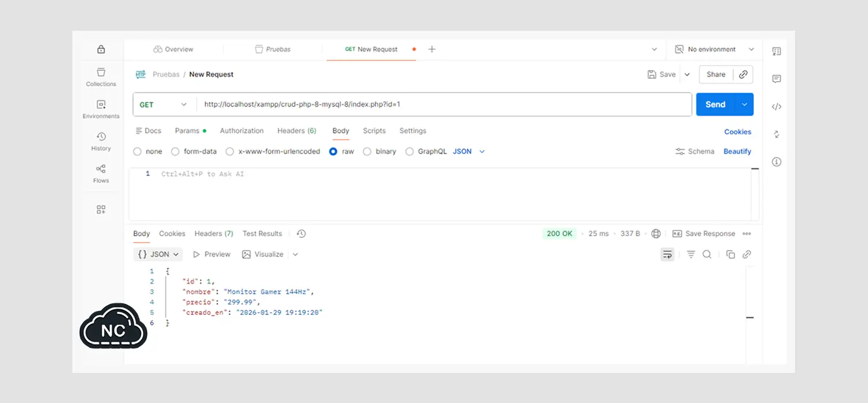Open the request Params tab

point(190,131)
